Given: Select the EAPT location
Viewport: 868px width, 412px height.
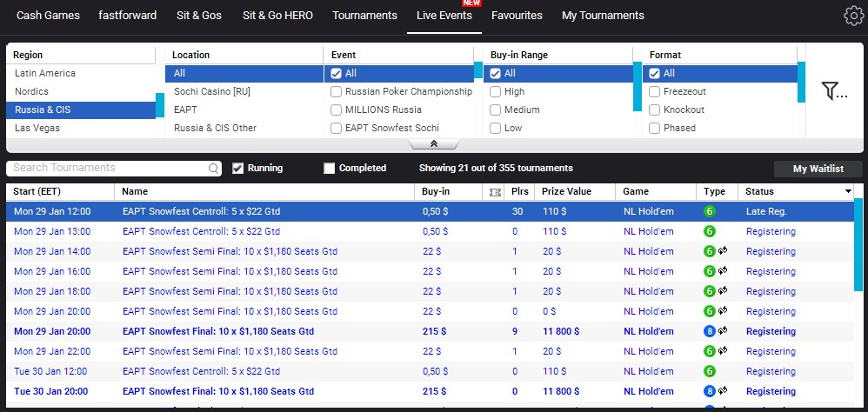Looking at the screenshot, I should pyautogui.click(x=244, y=110).
